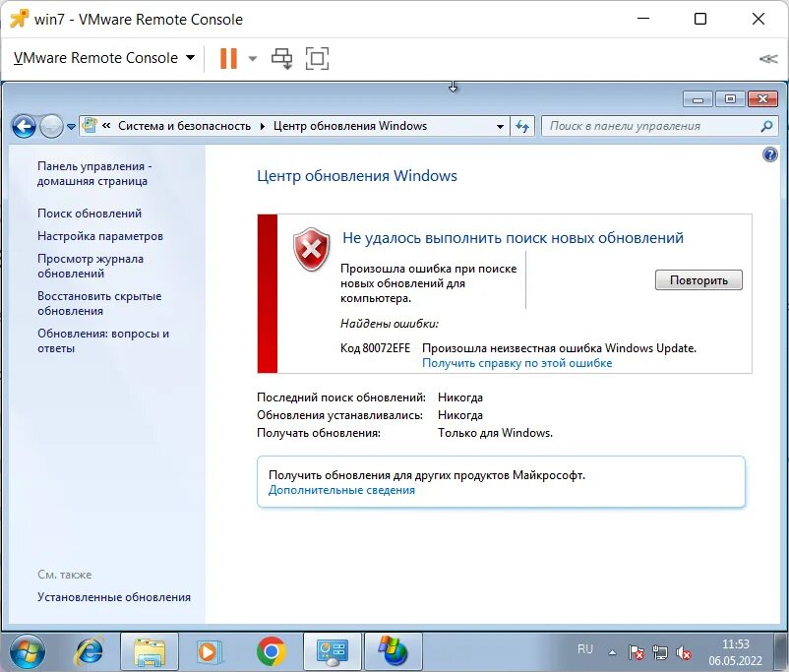Click the Windows flag taskbar icon
Screen dimensions: 789x672
393,652
